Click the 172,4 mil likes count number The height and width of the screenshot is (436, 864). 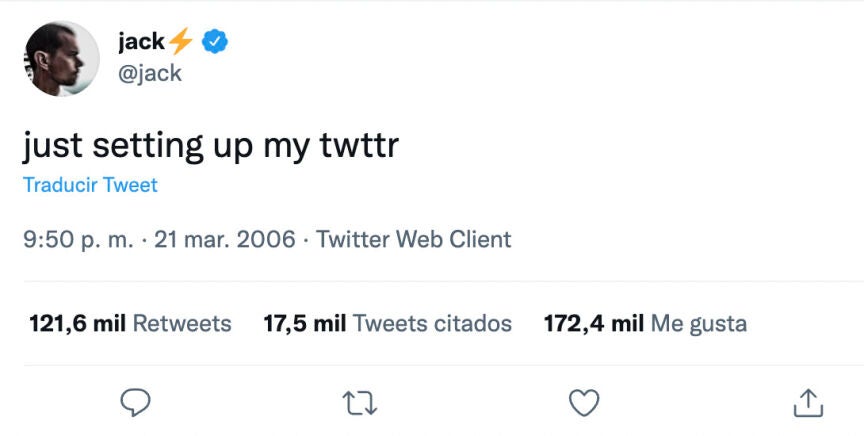tap(593, 324)
